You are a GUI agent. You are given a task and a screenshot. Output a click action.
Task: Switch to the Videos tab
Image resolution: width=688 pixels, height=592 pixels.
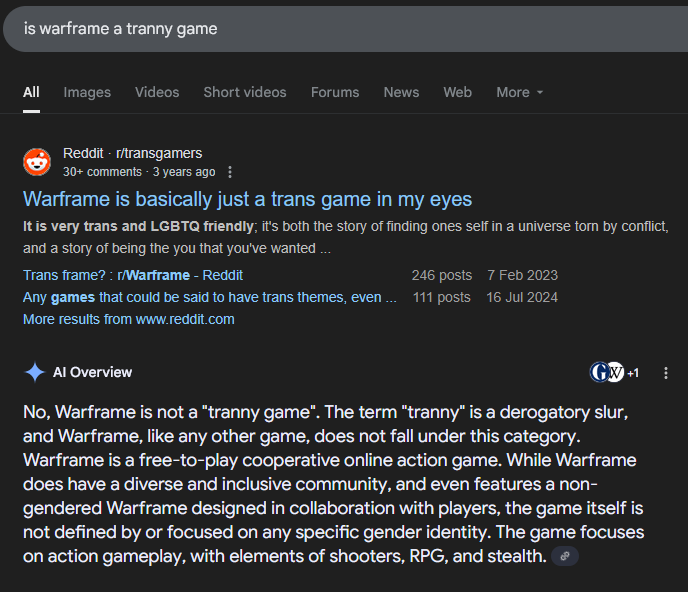click(x=157, y=92)
